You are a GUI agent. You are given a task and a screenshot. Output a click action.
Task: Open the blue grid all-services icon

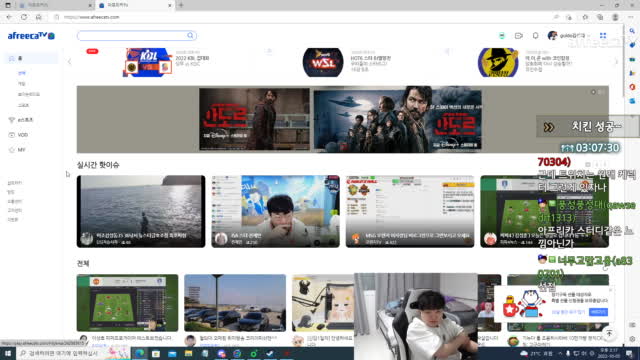[603, 36]
